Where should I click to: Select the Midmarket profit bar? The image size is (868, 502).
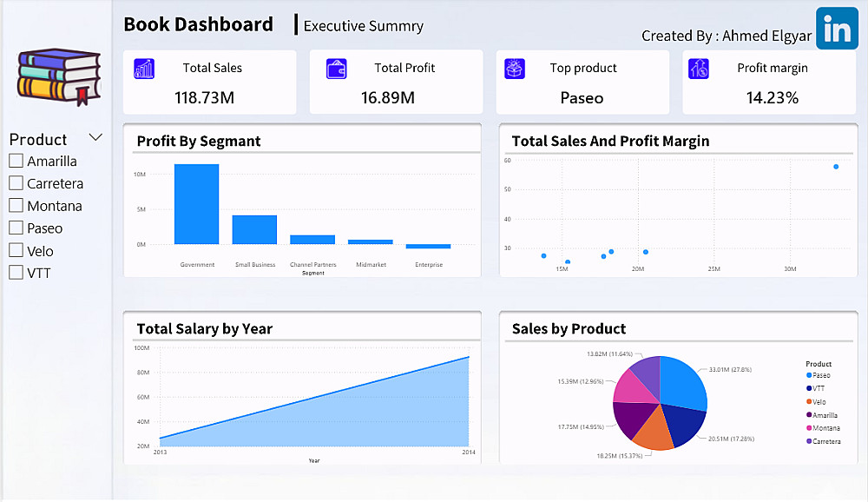click(371, 241)
